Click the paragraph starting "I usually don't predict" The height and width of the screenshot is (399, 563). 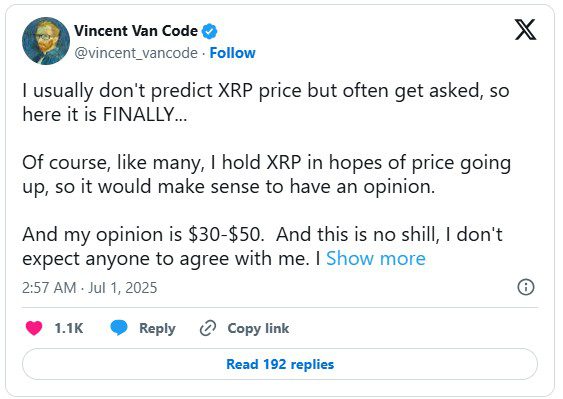click(x=266, y=103)
